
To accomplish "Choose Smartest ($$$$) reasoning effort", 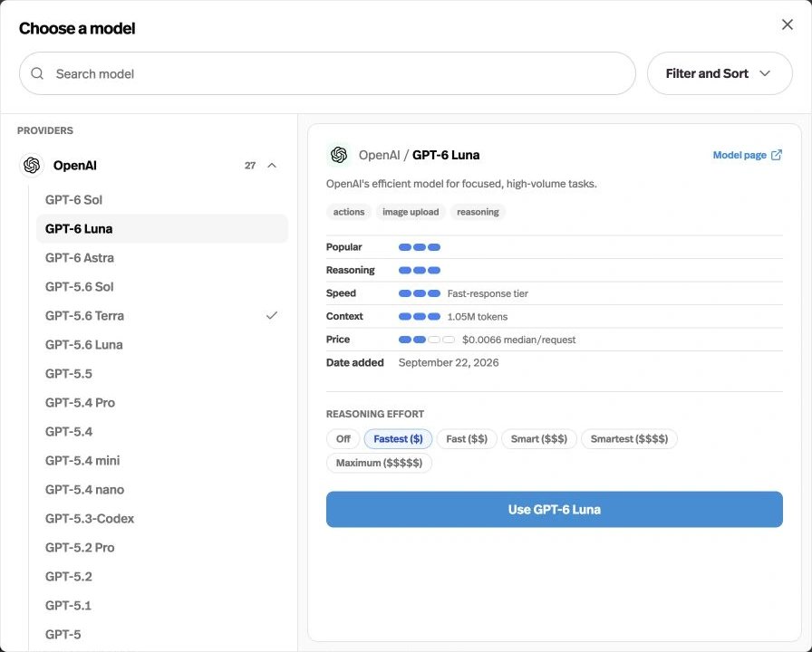I will coord(629,439).
